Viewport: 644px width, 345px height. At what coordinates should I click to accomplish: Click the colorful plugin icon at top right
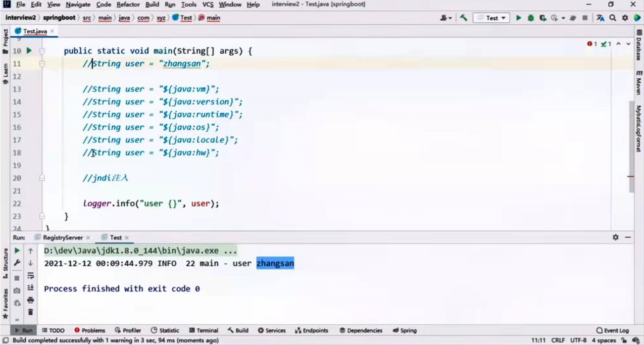637,18
